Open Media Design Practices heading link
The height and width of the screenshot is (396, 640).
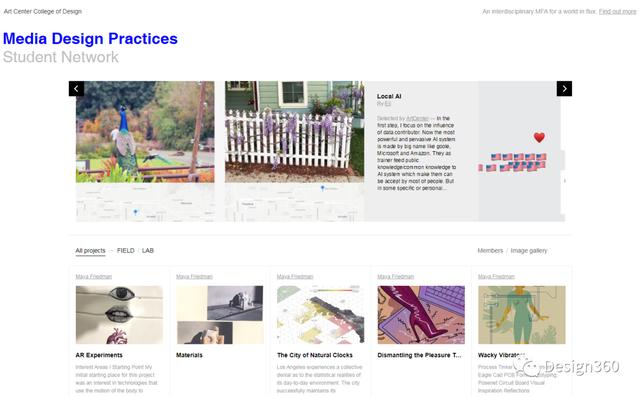(90, 38)
